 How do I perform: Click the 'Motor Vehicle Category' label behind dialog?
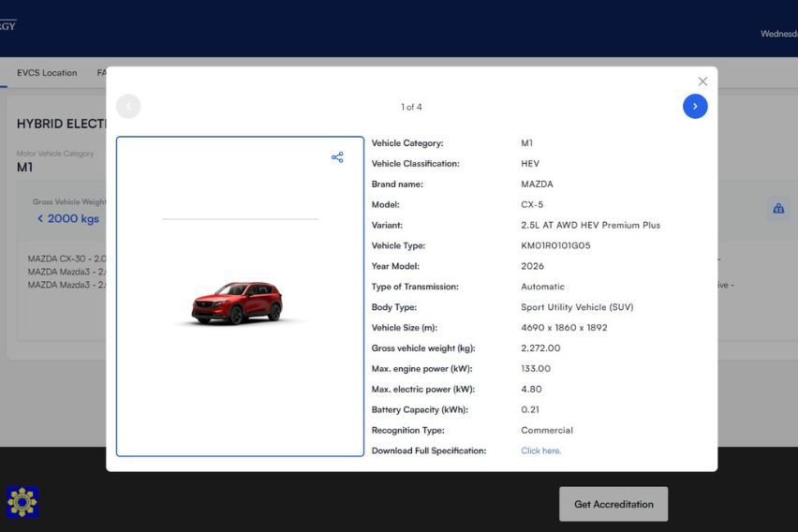coord(55,154)
